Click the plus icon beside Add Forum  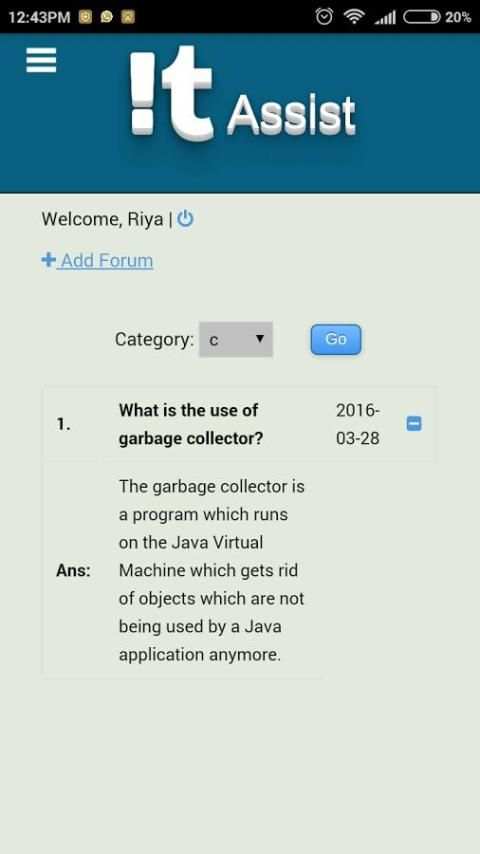click(48, 260)
